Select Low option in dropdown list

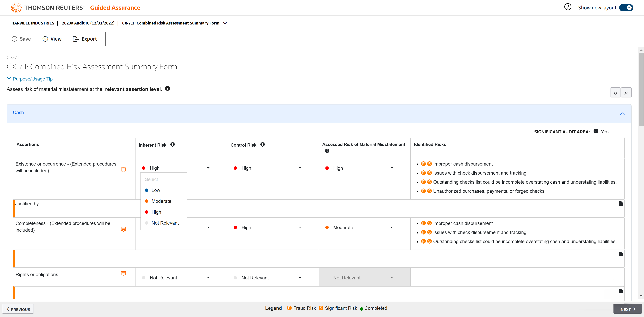155,190
